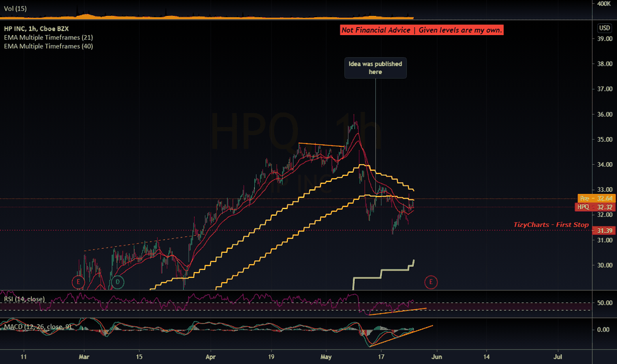
Task: Click the 36.00 price axis label
Action: point(605,114)
